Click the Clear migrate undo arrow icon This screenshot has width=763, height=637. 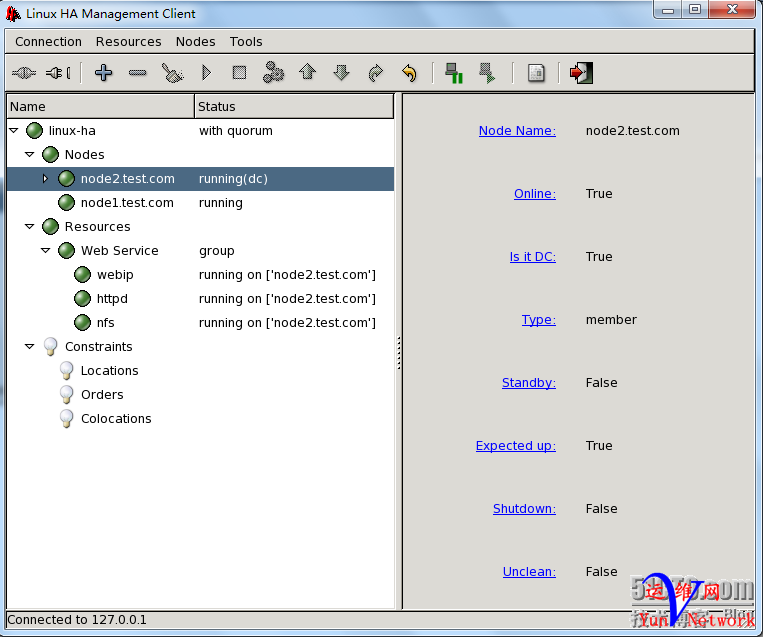410,73
